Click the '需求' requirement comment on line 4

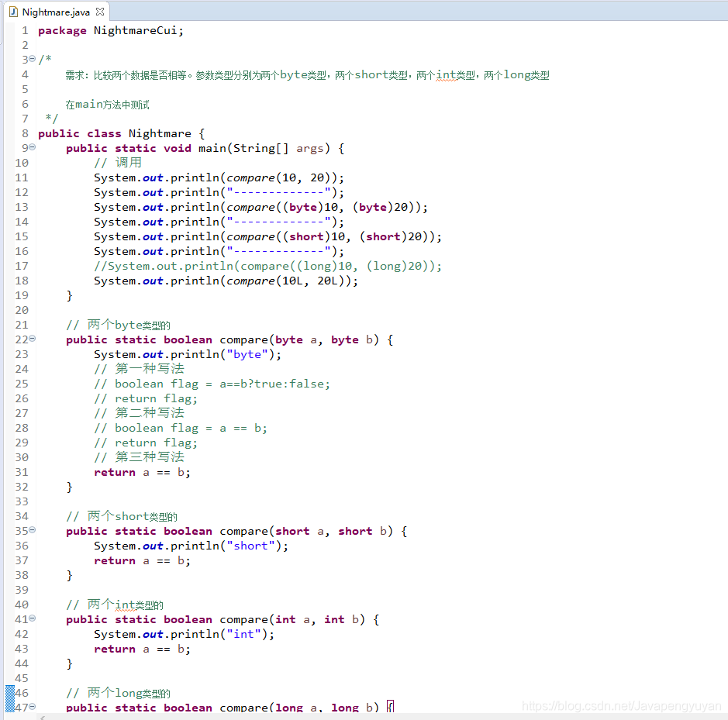click(x=307, y=74)
